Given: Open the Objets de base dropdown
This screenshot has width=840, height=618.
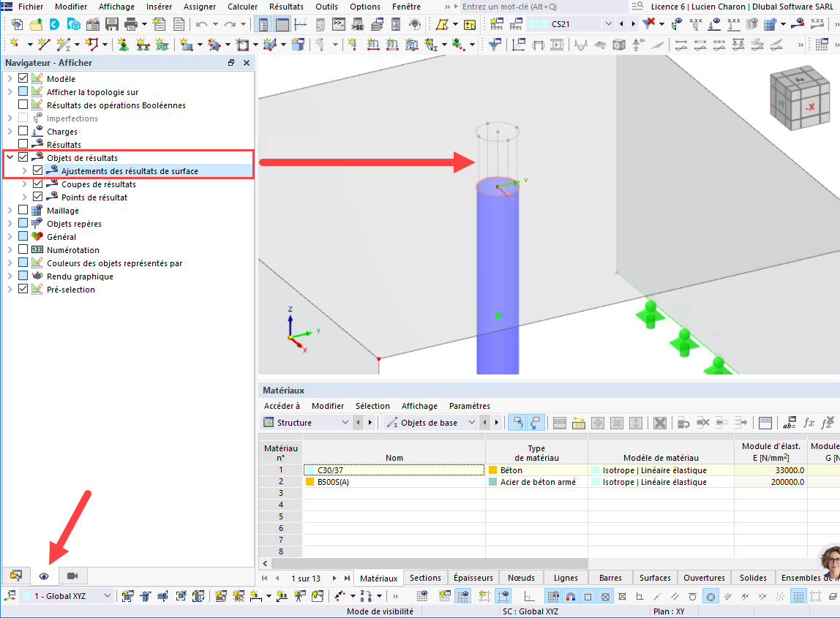Looking at the screenshot, I should click(471, 423).
